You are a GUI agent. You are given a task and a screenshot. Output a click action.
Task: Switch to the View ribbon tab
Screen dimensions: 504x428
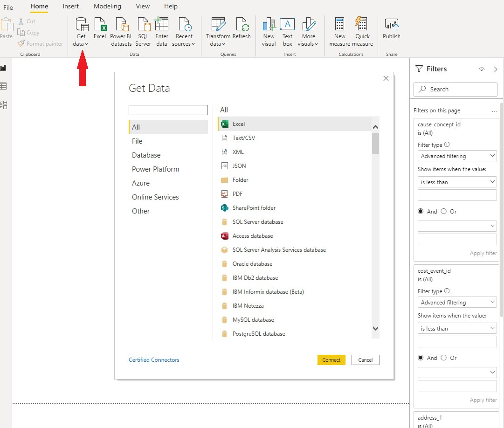143,7
